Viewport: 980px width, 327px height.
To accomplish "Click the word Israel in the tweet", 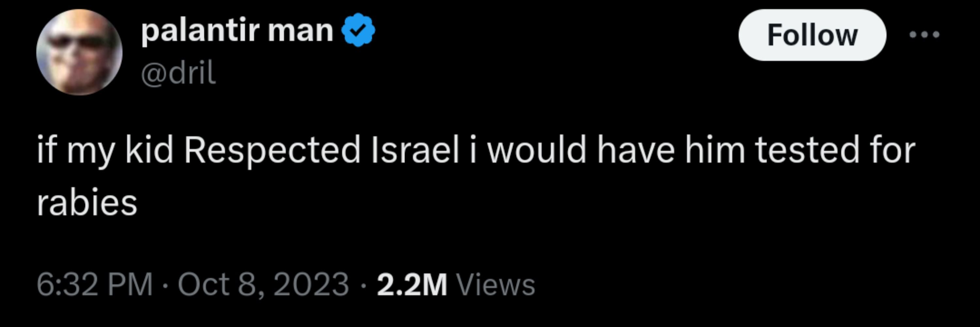I will [x=415, y=150].
